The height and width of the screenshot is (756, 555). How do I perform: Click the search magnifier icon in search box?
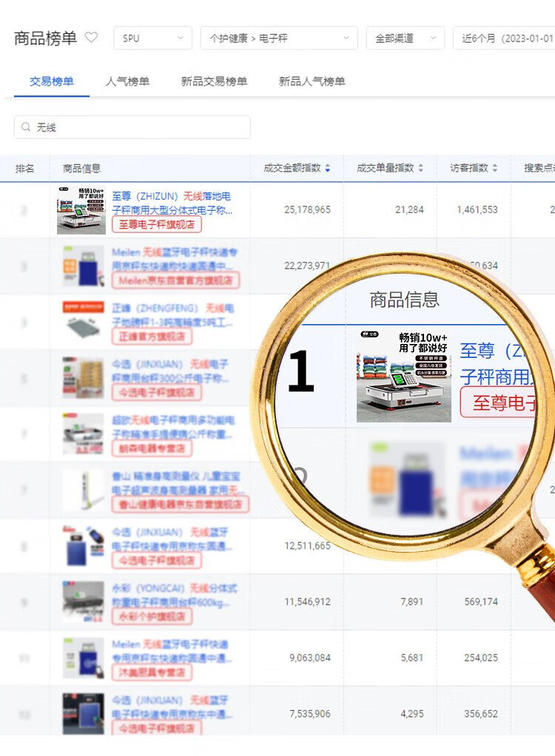point(26,127)
